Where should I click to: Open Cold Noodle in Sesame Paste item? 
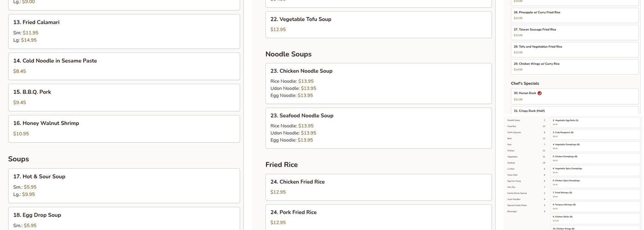124,66
